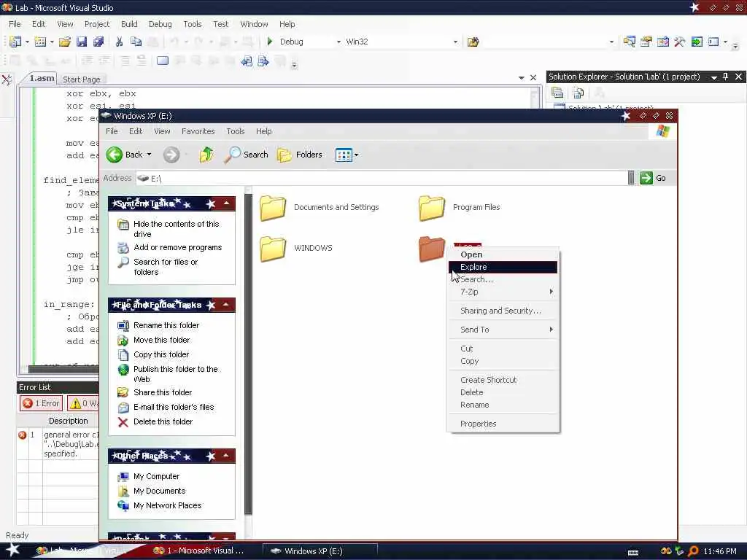
Task: Start debugging with the green play arrow
Action: click(270, 42)
